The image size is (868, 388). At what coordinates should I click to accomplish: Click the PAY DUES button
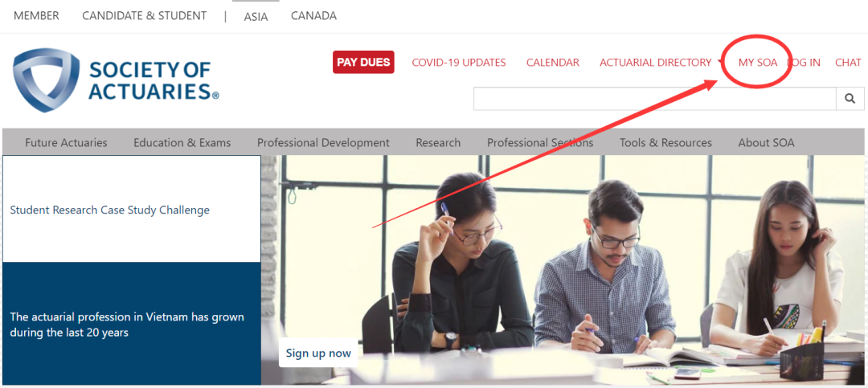[363, 62]
